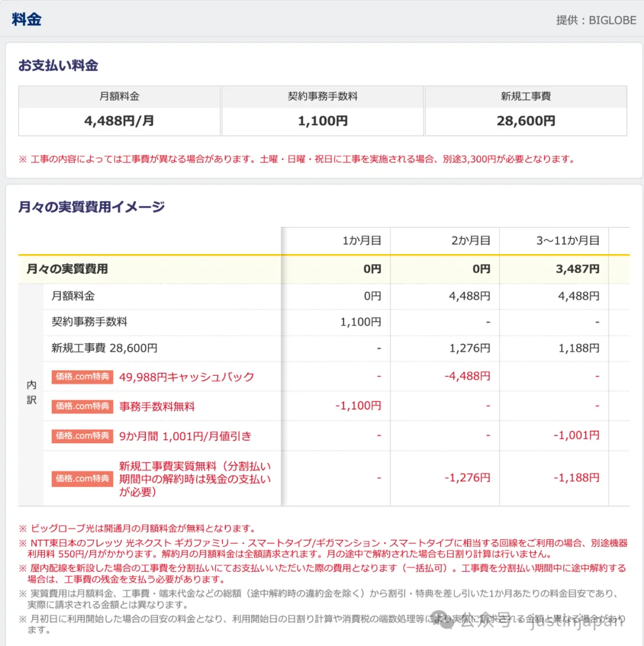Click the 49,988円キャッシュバック text
The height and width of the screenshot is (646, 644).
tap(187, 376)
